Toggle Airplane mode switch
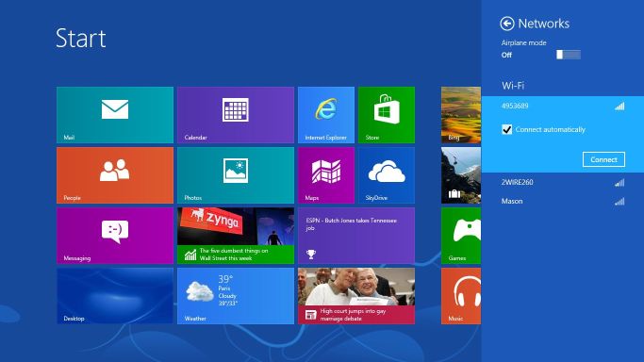 [x=569, y=55]
